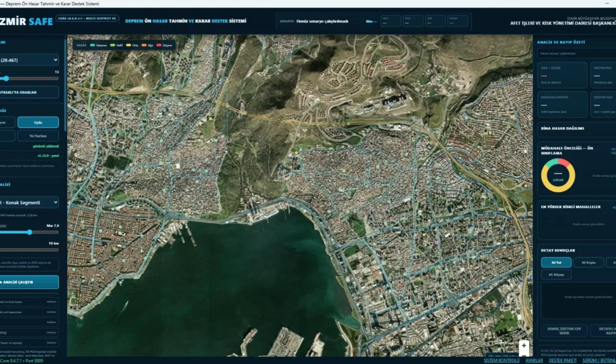This screenshot has width=616, height=364.
Task: Switch basemap to Yol Haritası
Action: (x=38, y=136)
